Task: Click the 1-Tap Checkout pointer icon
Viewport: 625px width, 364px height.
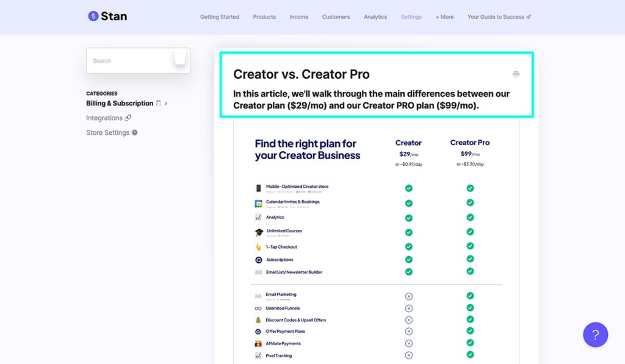Action: [x=259, y=247]
